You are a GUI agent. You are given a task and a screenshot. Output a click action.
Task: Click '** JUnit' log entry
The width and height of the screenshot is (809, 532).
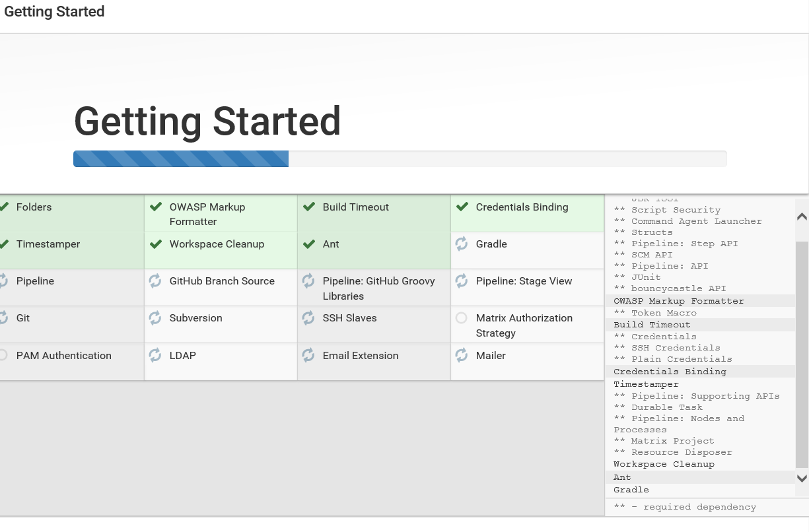637,277
